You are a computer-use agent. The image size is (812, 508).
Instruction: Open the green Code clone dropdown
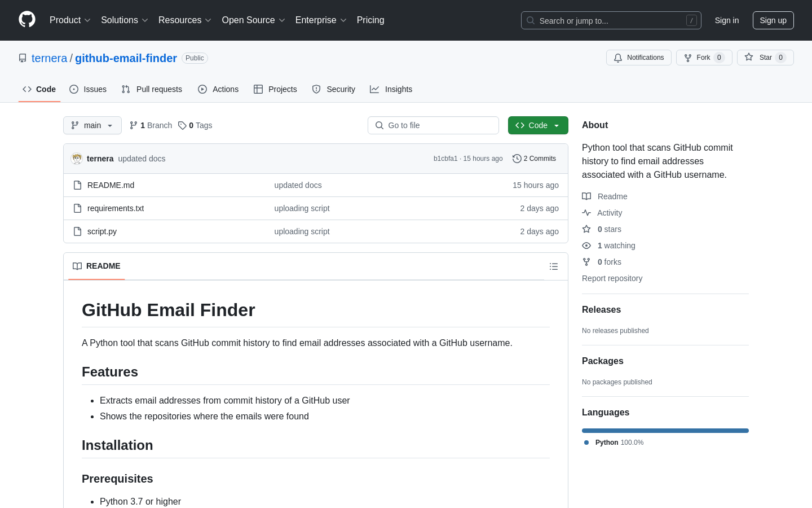[x=538, y=125]
